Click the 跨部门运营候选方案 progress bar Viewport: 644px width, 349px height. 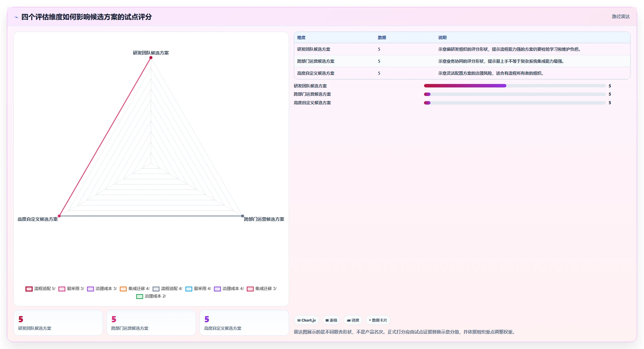click(515, 94)
